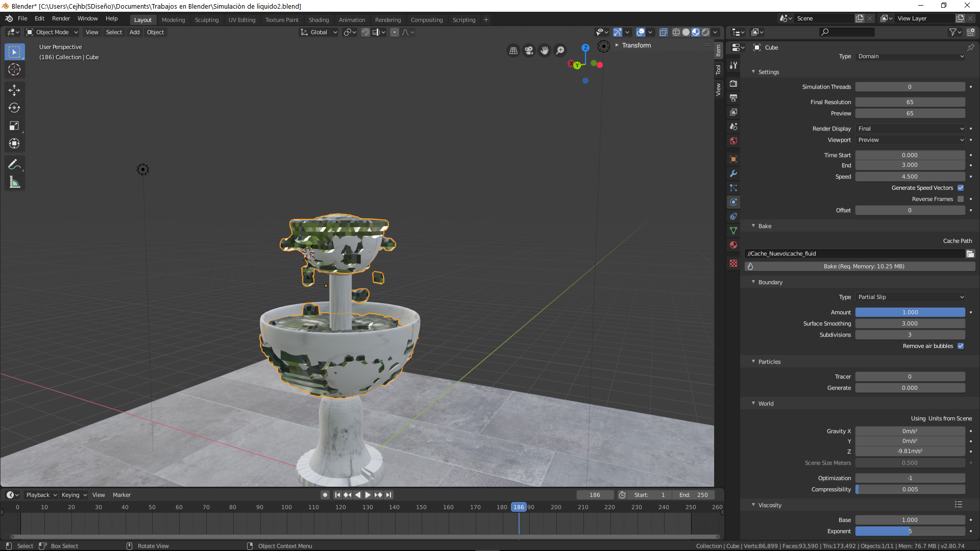Disable Generate Speed Vectors checkbox

click(x=961, y=188)
